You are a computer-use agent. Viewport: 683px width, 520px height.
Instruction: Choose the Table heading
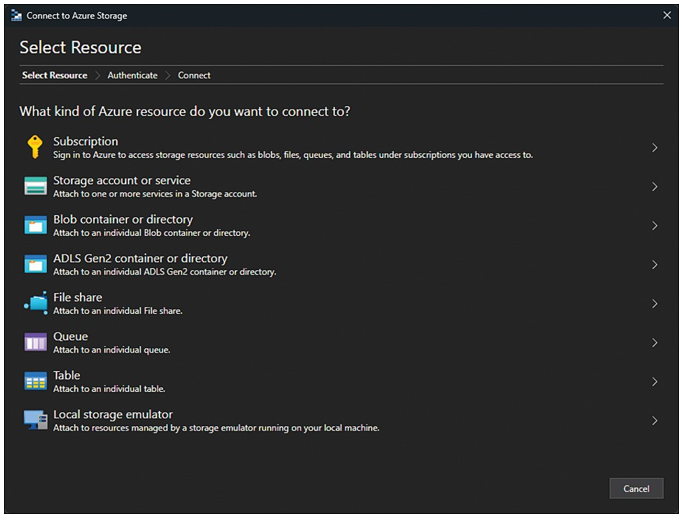pyautogui.click(x=67, y=375)
